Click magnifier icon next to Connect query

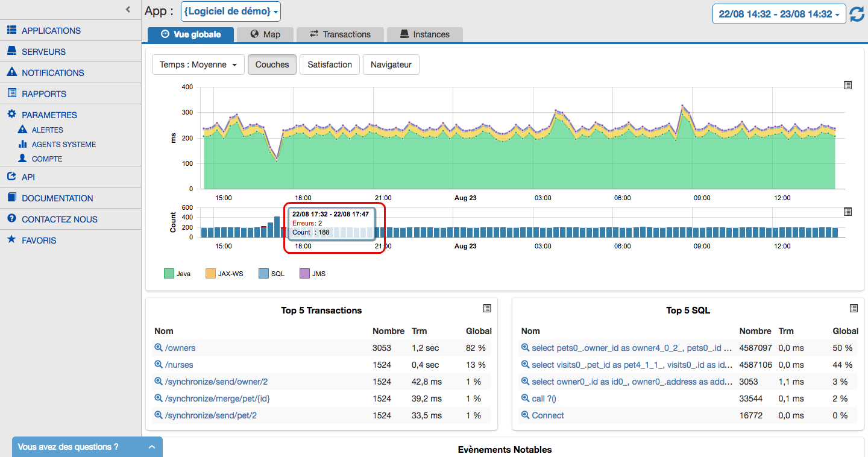[525, 415]
